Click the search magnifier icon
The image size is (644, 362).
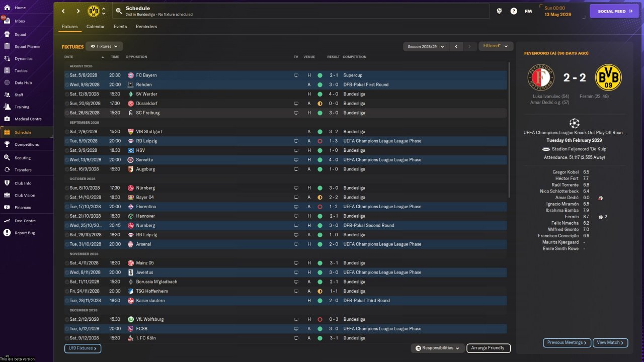(x=118, y=11)
